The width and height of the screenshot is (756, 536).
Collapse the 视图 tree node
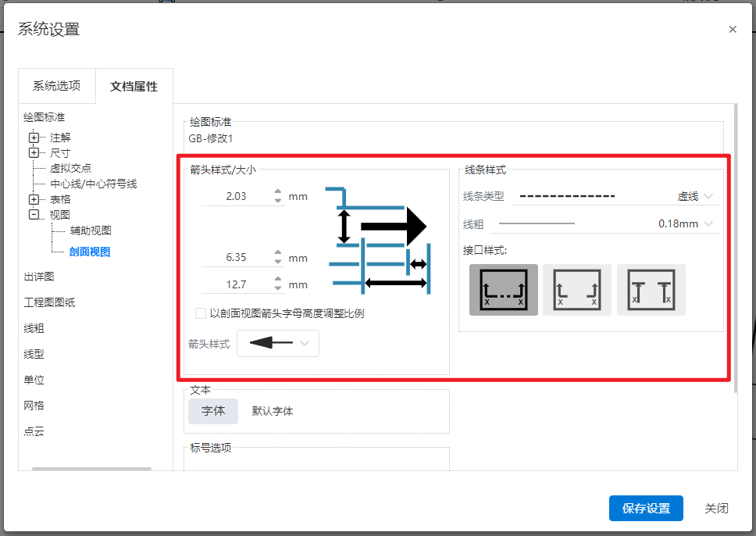point(34,215)
